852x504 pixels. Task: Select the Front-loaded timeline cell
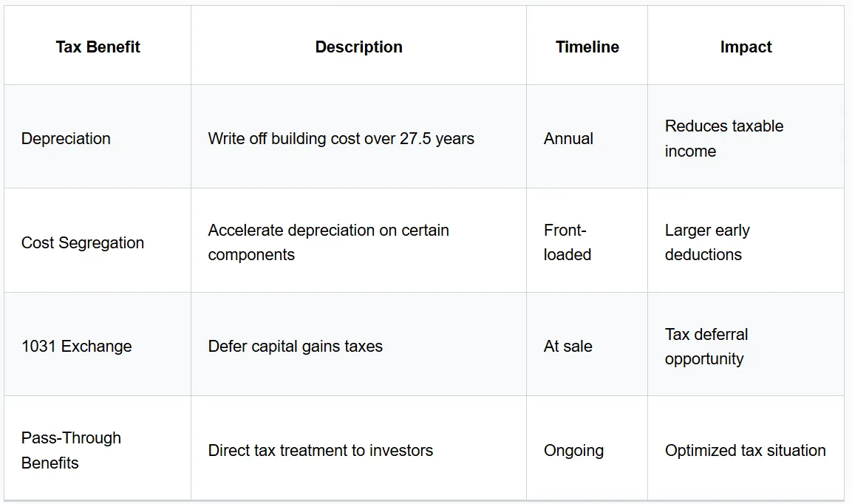568,242
